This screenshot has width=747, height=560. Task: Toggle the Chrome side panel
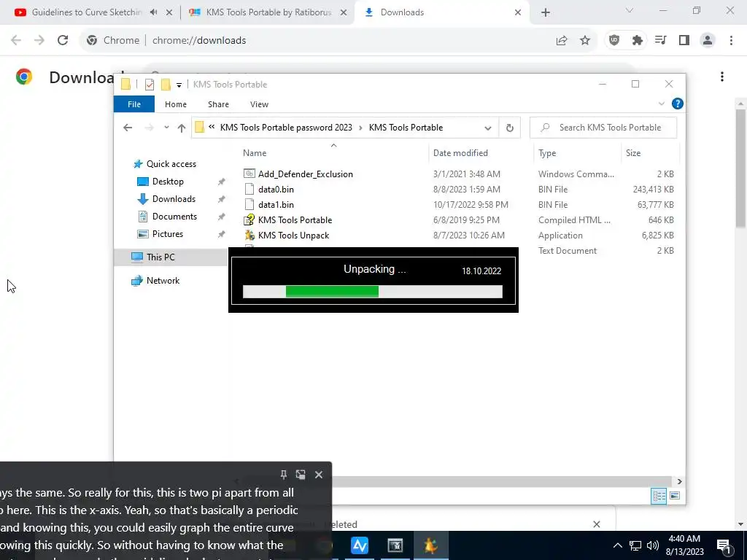coord(684,41)
